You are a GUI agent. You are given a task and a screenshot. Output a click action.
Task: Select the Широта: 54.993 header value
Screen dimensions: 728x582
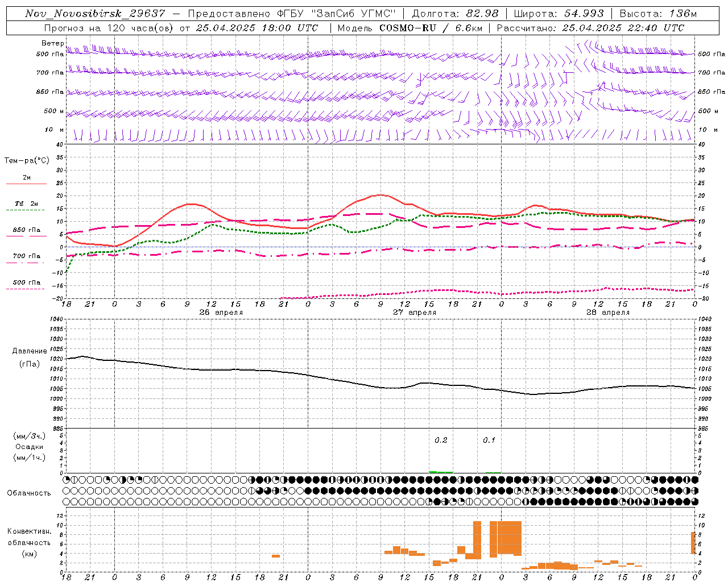coord(559,14)
